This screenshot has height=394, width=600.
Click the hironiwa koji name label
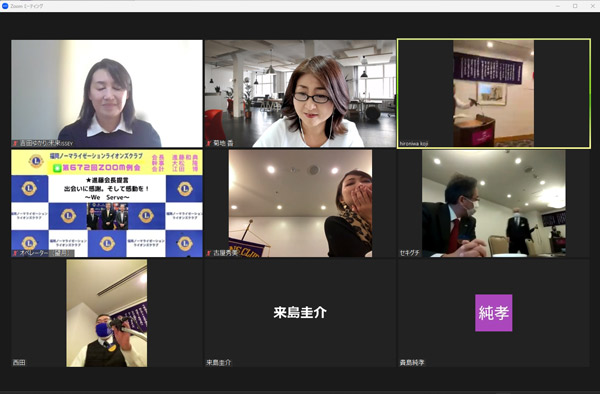414,143
